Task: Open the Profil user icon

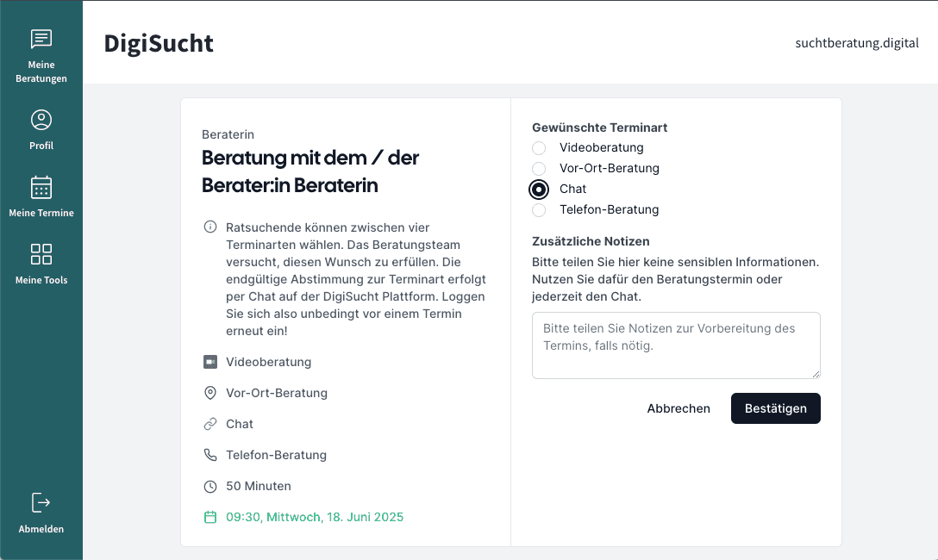Action: point(41,120)
